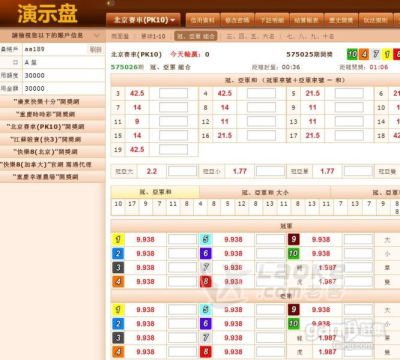Click bet input next to 冠亞大 odds 2.2
The height and width of the screenshot is (360, 400).
point(182,171)
